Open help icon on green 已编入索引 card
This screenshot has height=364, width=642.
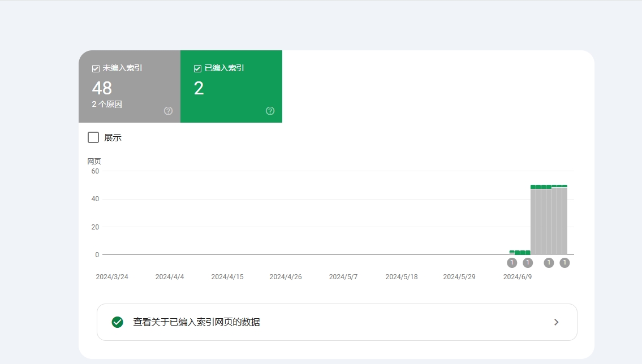(x=270, y=111)
